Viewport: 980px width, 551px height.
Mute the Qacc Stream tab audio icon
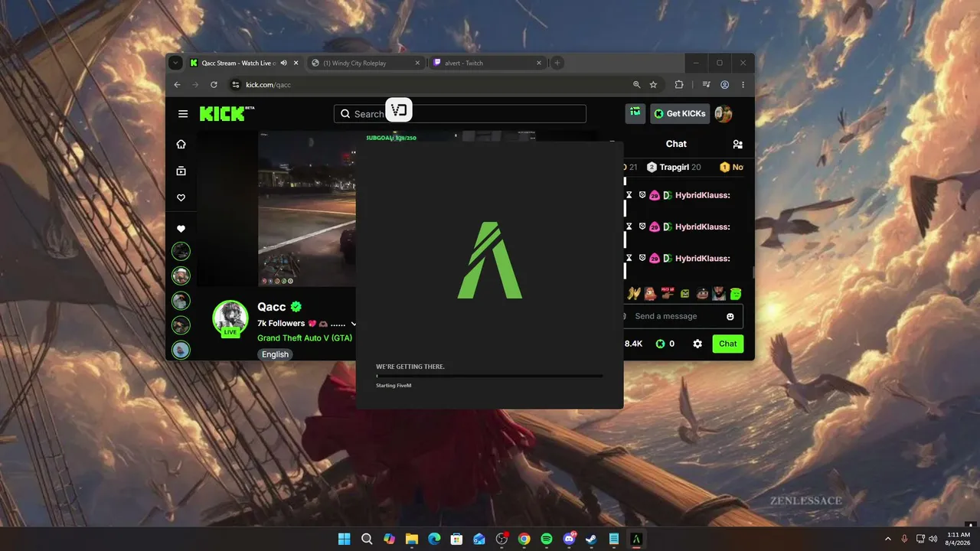click(284, 63)
